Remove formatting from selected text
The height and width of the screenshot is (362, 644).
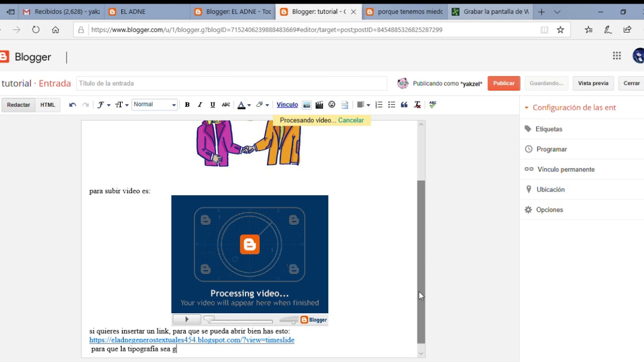coord(417,105)
